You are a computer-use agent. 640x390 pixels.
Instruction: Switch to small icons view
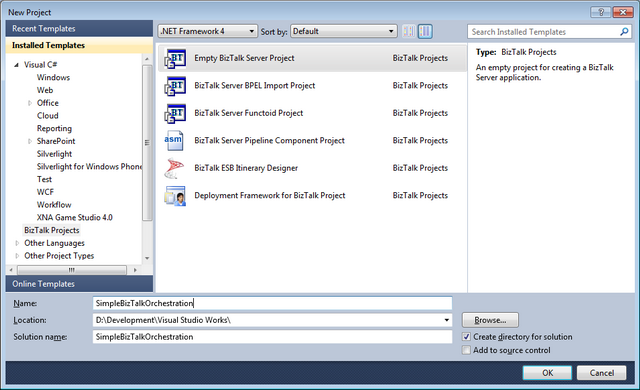[x=409, y=31]
